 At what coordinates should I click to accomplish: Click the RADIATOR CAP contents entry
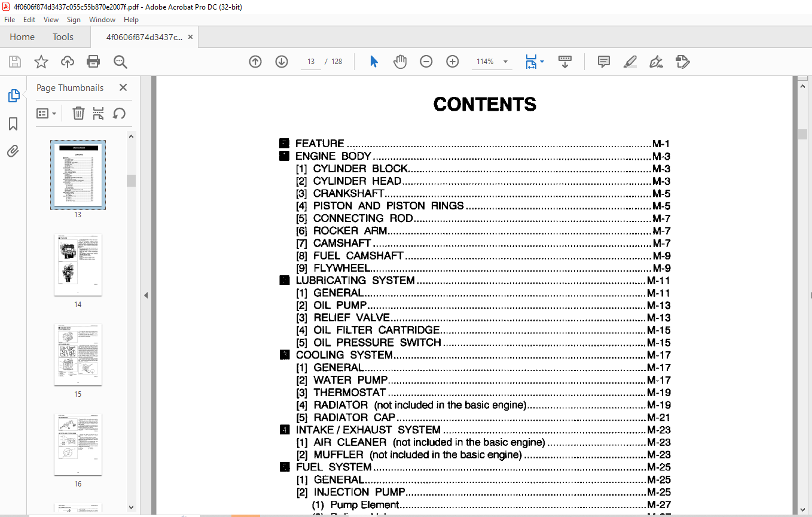coord(483,418)
